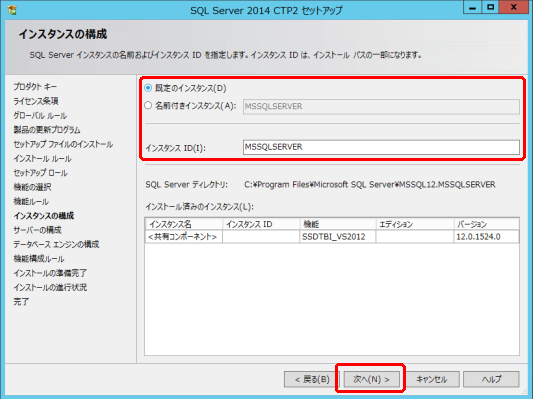This screenshot has width=533, height=399.
Task: Select セットアップ ロール step in sidebar
Action: point(40,173)
